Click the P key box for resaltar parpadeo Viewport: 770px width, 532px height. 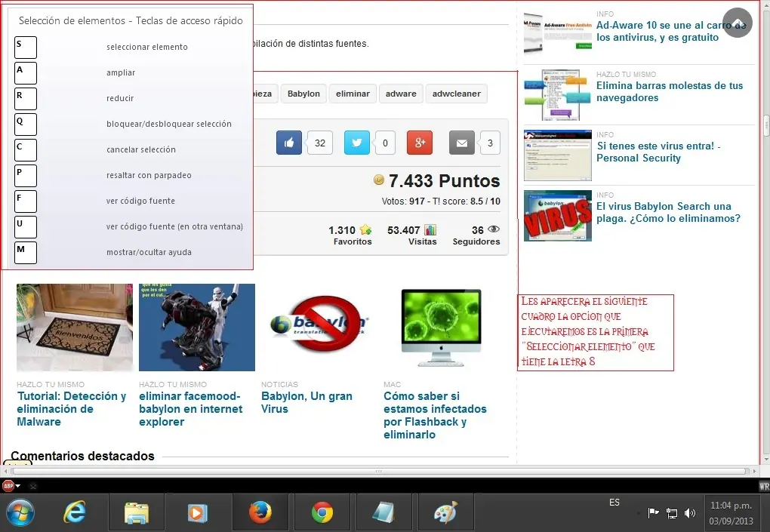point(26,176)
